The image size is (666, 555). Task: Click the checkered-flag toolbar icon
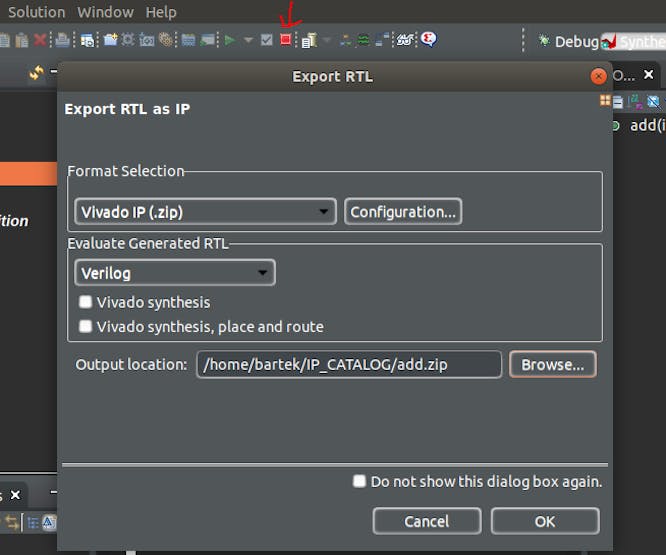[x=405, y=40]
